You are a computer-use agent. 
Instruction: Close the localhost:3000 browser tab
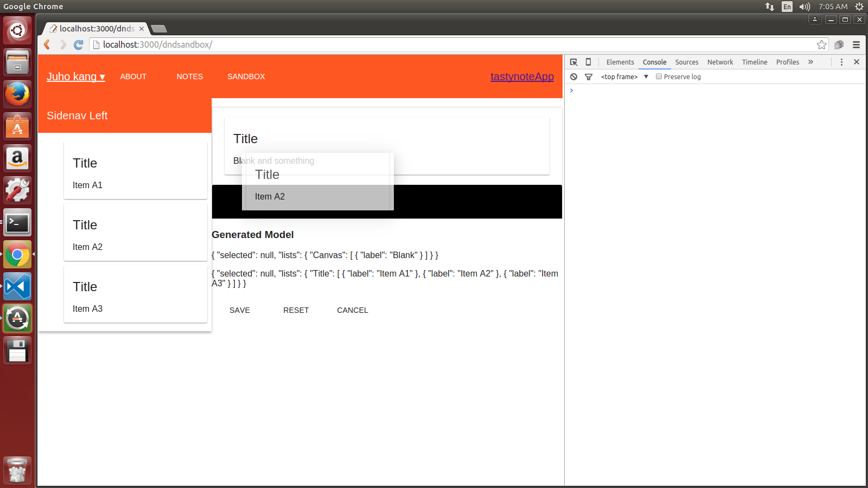(x=142, y=29)
